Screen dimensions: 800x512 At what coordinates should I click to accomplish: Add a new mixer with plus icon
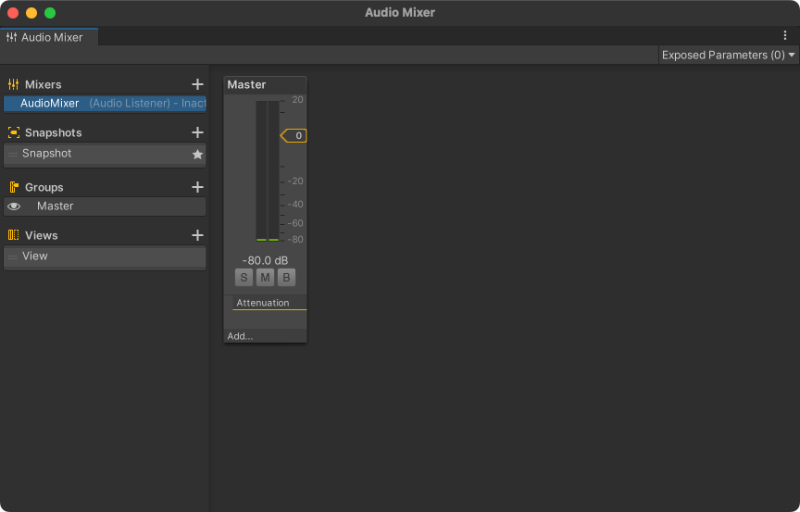click(x=197, y=85)
